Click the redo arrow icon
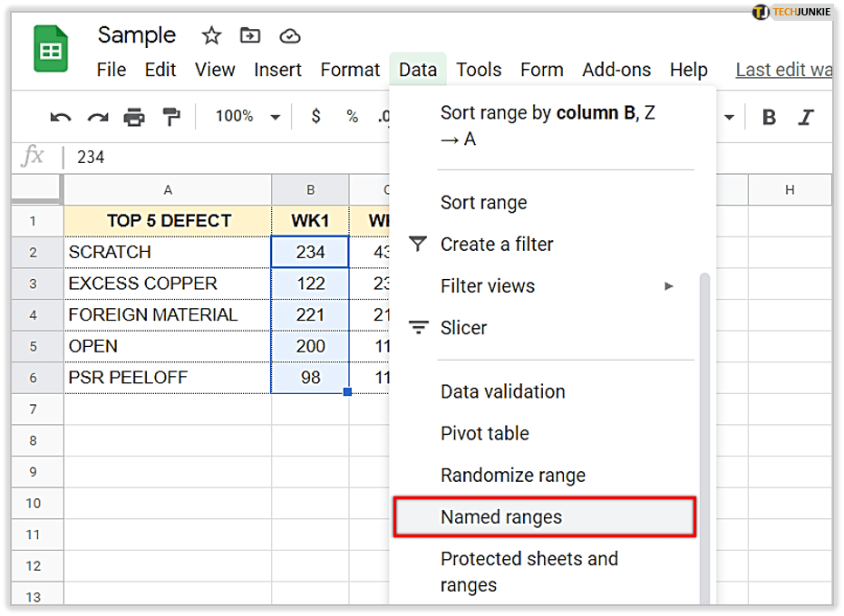The image size is (844, 616). [97, 117]
